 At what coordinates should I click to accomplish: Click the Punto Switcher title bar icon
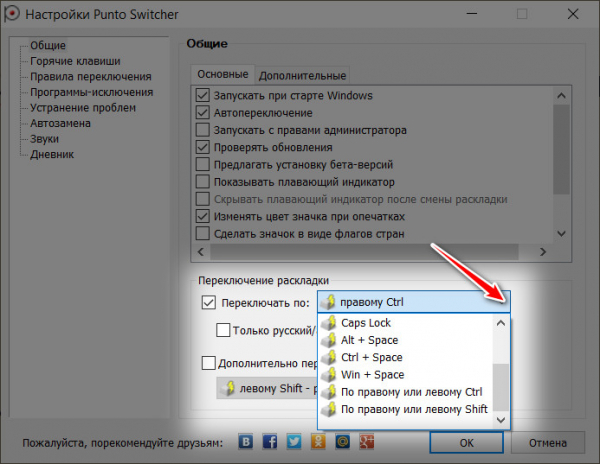coord(11,14)
